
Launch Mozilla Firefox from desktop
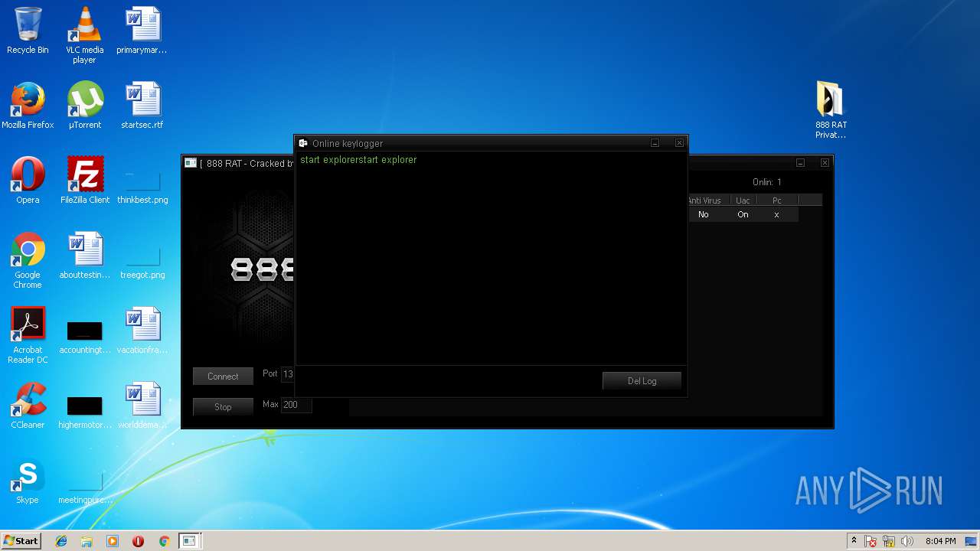[x=28, y=106]
